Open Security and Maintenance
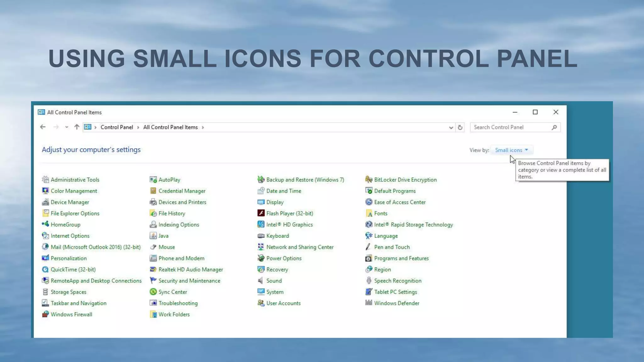 coord(185,281)
